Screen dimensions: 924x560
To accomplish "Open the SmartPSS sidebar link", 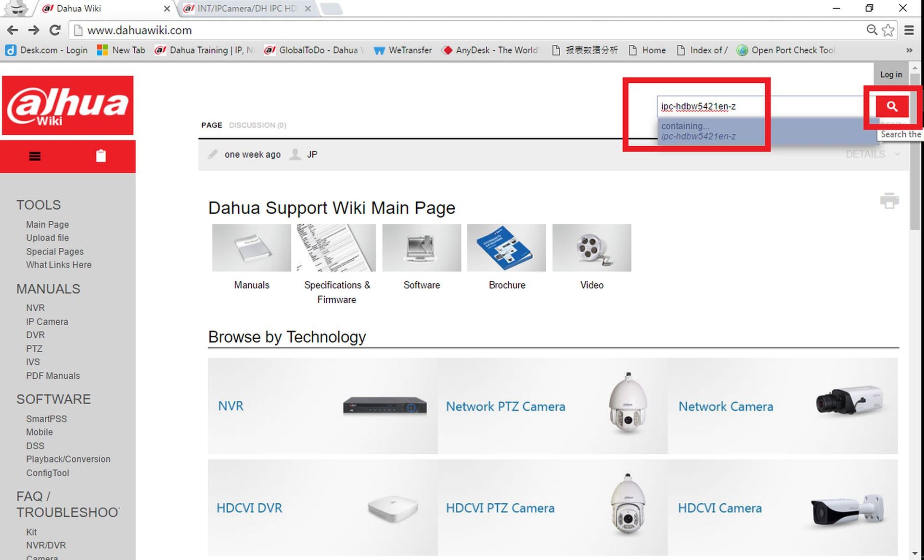I will pos(46,419).
